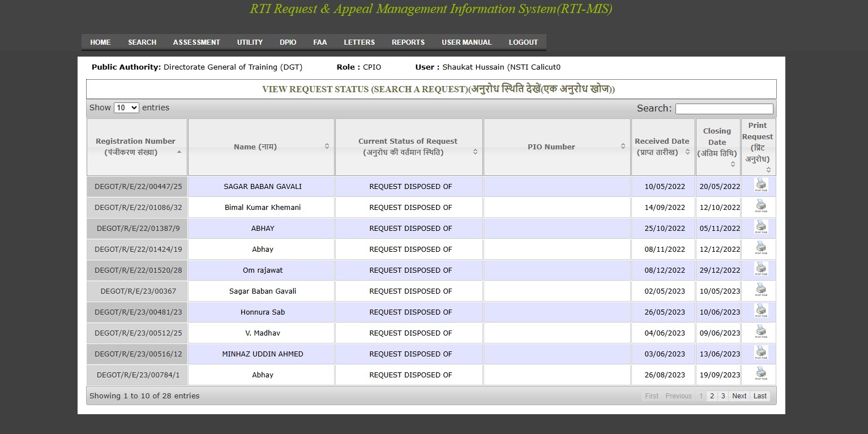868x434 pixels.
Task: Print request DEGOT/R/E/22/01424/19
Action: pyautogui.click(x=761, y=248)
